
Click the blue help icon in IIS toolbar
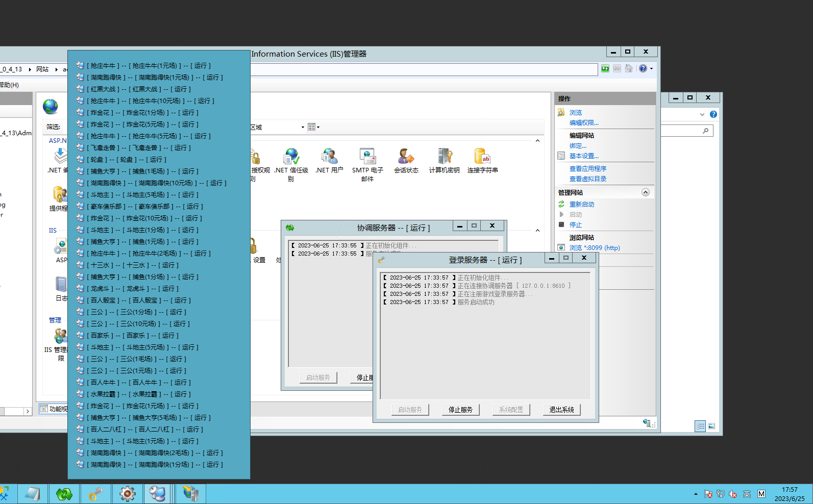pos(643,69)
